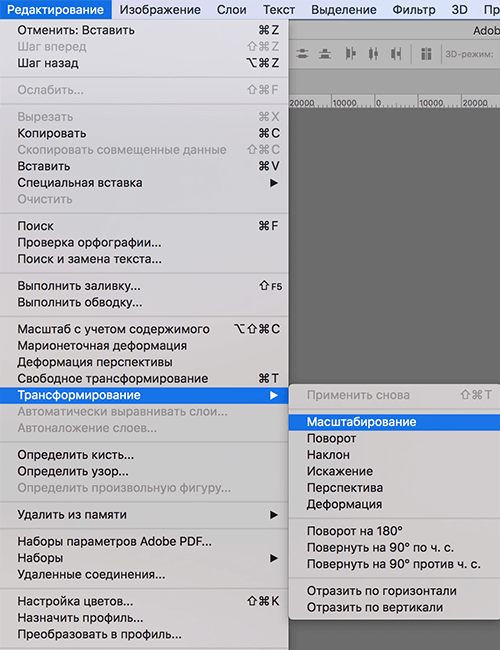
Task: Choose 'Повернуть на 90° по ч. с.'
Action: coord(394,548)
